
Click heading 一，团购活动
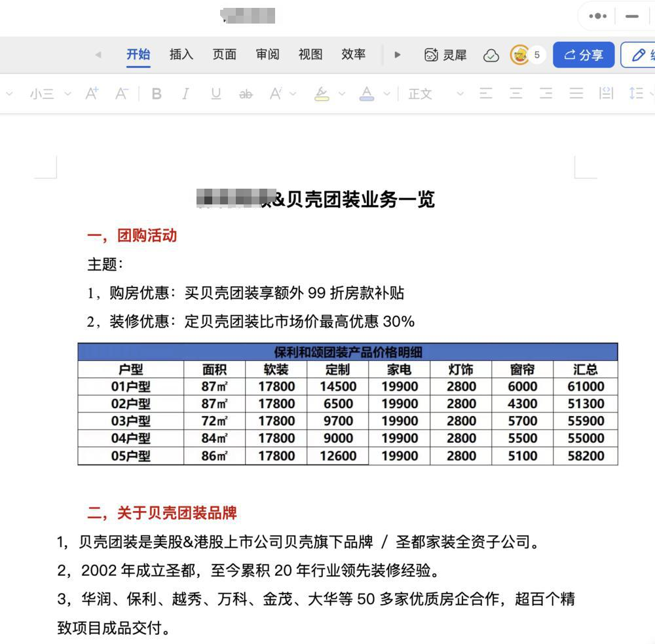click(x=132, y=236)
